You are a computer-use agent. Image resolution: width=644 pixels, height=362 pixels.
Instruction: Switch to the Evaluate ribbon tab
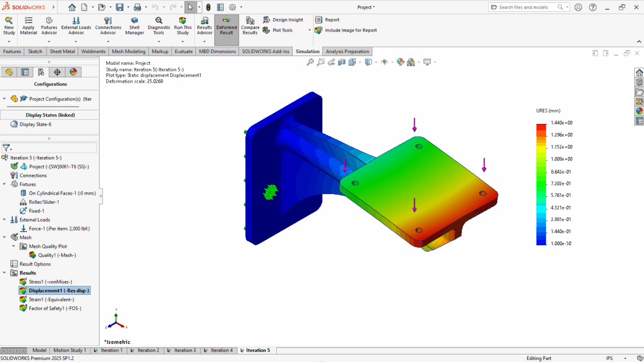click(x=184, y=51)
